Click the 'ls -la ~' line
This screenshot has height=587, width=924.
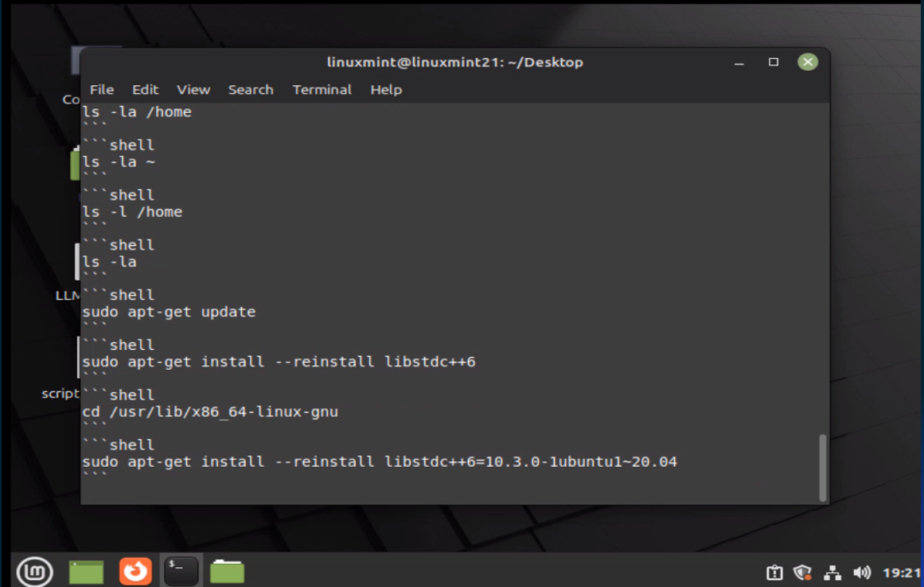(x=119, y=162)
